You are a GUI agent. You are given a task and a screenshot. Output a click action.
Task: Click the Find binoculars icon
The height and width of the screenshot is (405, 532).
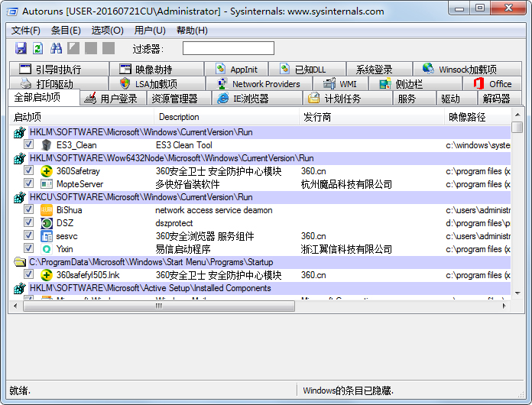point(56,48)
